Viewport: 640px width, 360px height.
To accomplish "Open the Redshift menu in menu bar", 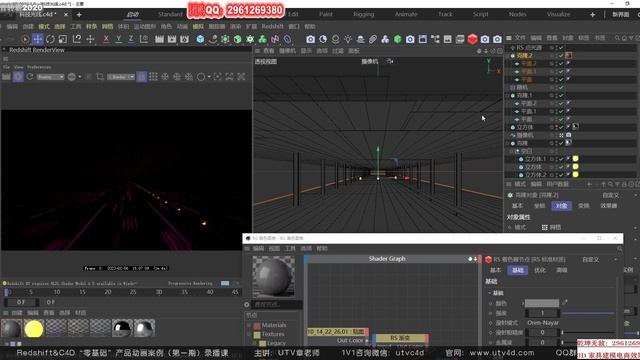I will point(272,27).
